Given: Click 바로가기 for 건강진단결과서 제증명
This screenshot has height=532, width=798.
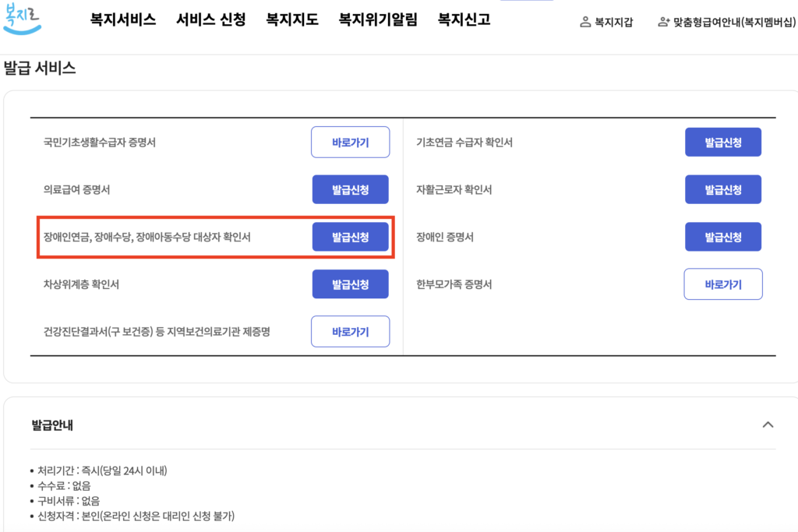Looking at the screenshot, I should pyautogui.click(x=350, y=332).
